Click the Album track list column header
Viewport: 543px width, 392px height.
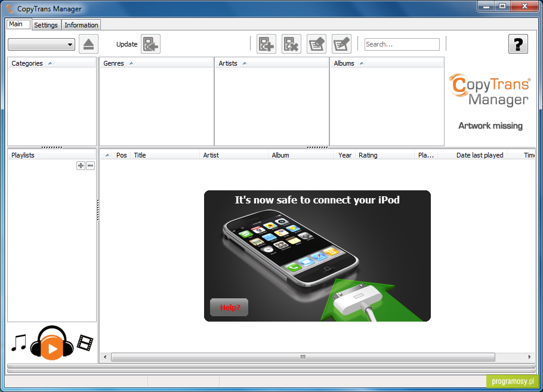[301, 155]
